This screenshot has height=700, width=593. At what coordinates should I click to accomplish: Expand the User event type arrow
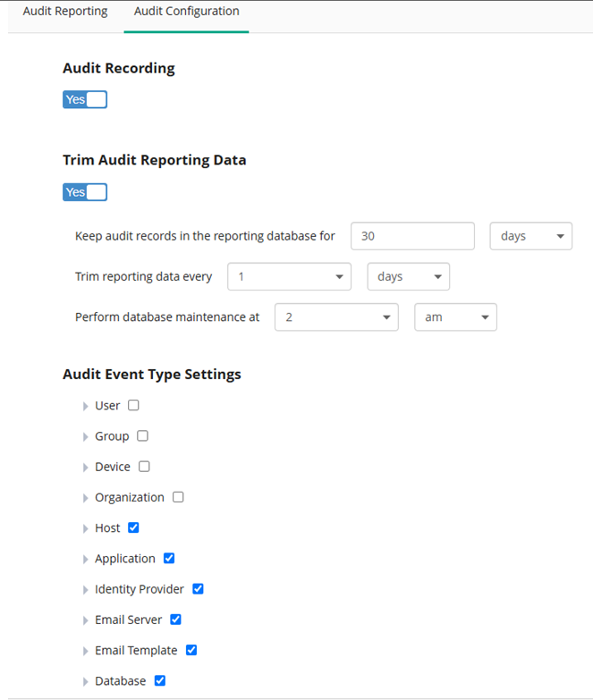click(85, 406)
